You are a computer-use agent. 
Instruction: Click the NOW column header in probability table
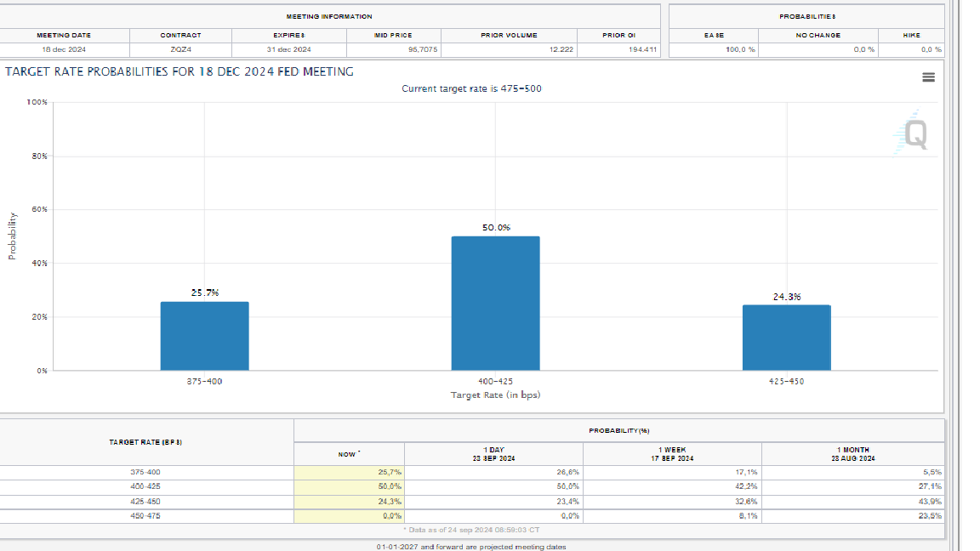348,454
